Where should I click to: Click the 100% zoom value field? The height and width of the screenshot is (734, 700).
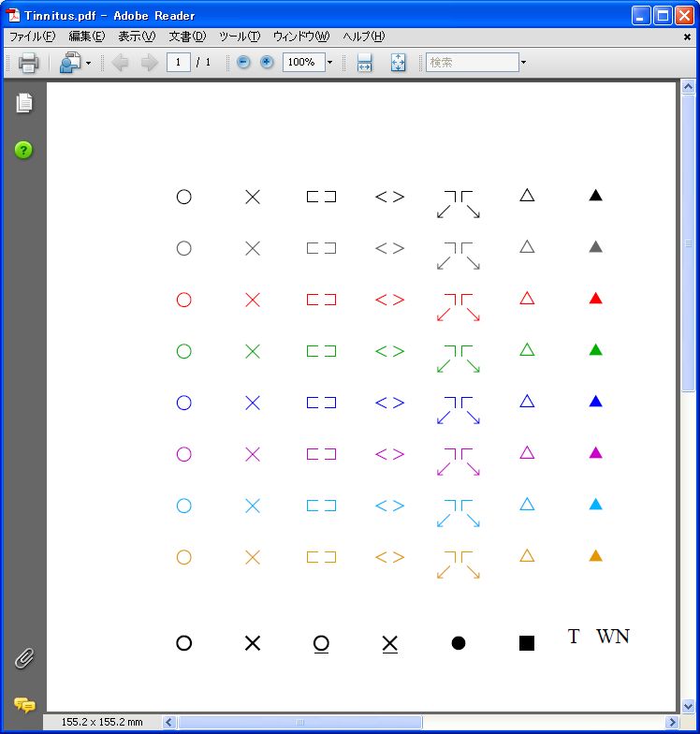(303, 62)
